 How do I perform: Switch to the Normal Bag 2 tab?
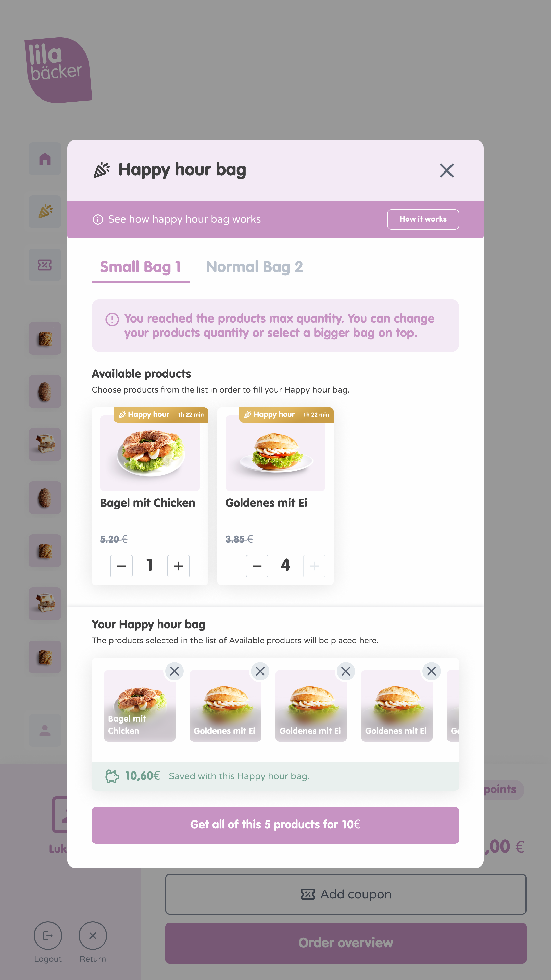(x=254, y=267)
